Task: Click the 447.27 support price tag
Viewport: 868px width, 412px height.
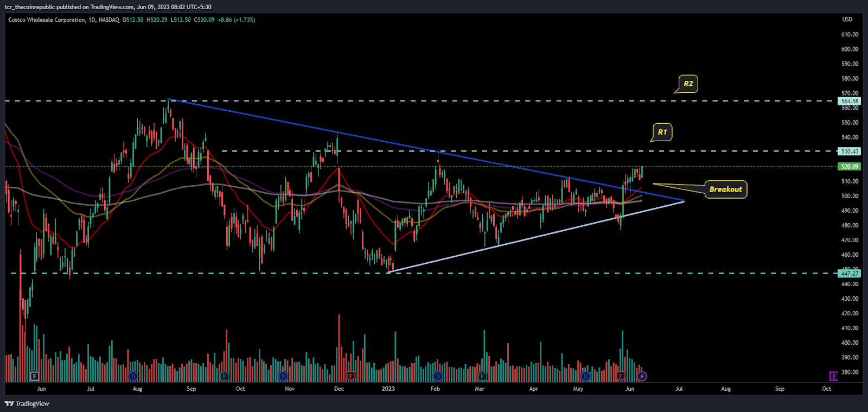Action: point(850,274)
